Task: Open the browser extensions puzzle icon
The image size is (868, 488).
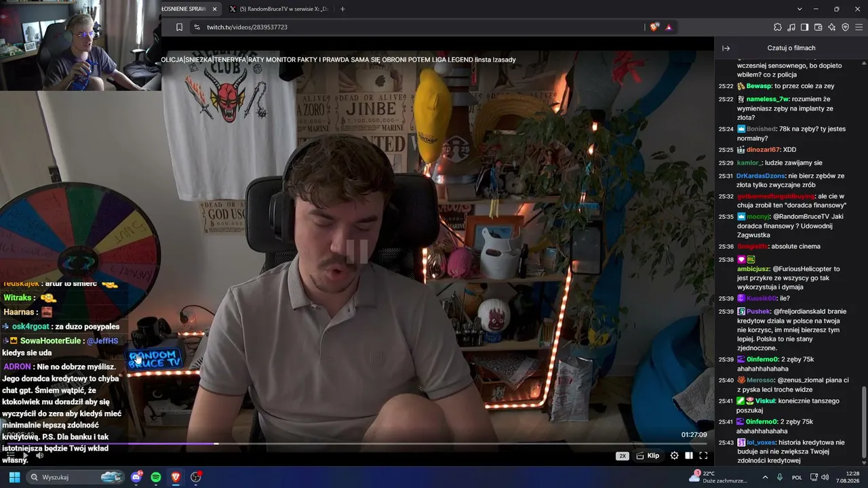Action: 778,27
